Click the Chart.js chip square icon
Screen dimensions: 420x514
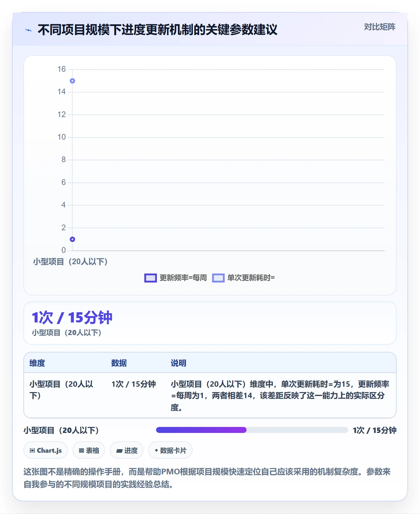[32, 450]
